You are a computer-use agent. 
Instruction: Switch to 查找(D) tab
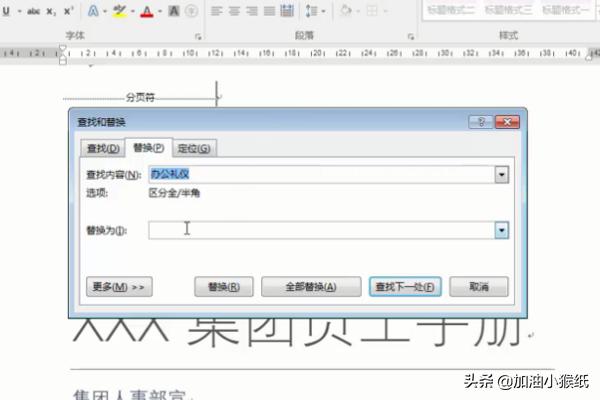tap(103, 148)
